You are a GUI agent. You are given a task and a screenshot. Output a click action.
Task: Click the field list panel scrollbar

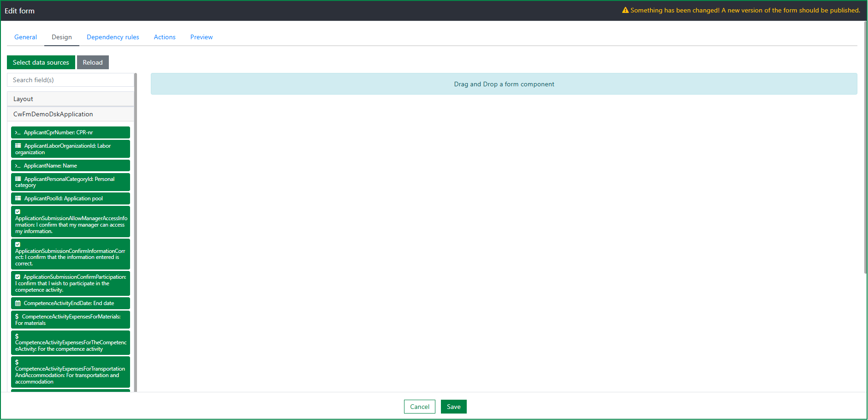[136, 232]
